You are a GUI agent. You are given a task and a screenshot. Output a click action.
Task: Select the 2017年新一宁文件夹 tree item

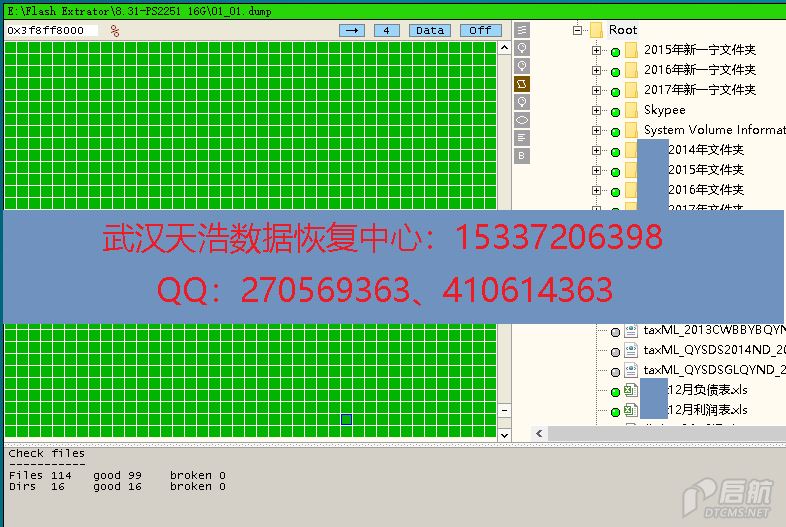699,90
